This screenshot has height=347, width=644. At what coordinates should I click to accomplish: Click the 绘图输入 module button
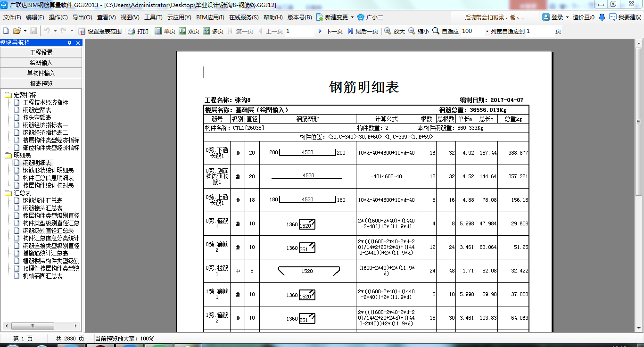click(x=41, y=63)
